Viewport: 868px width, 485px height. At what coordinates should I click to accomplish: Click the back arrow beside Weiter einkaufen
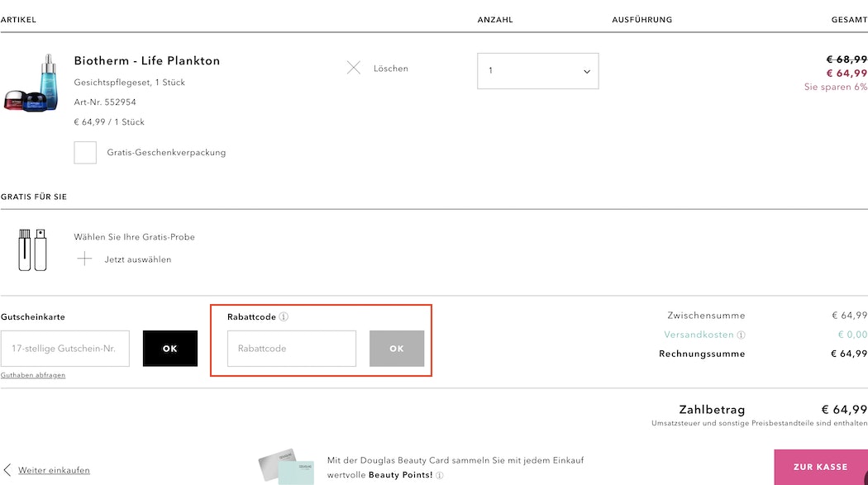7,470
